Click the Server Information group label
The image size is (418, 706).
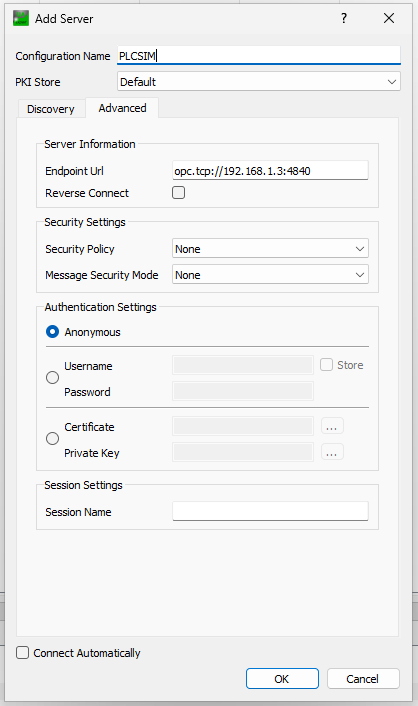(x=90, y=144)
